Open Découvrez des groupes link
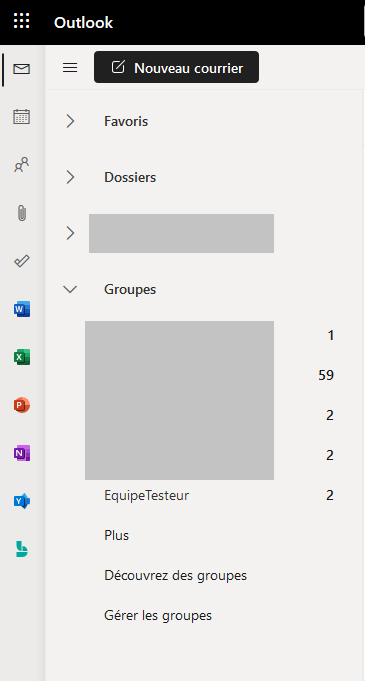Image resolution: width=365 pixels, height=681 pixels. 176,575
